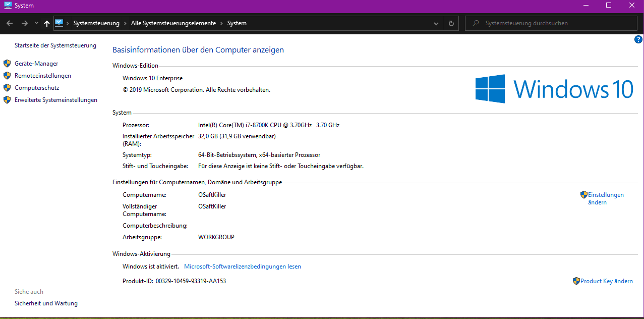Click shield icon beside Einstellungen ändern

584,195
